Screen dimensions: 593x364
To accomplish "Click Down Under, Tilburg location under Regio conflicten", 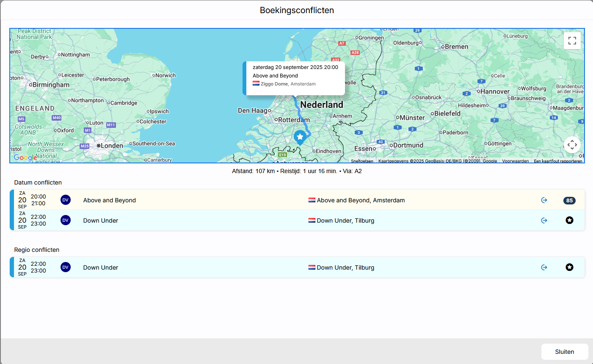I will (345, 267).
